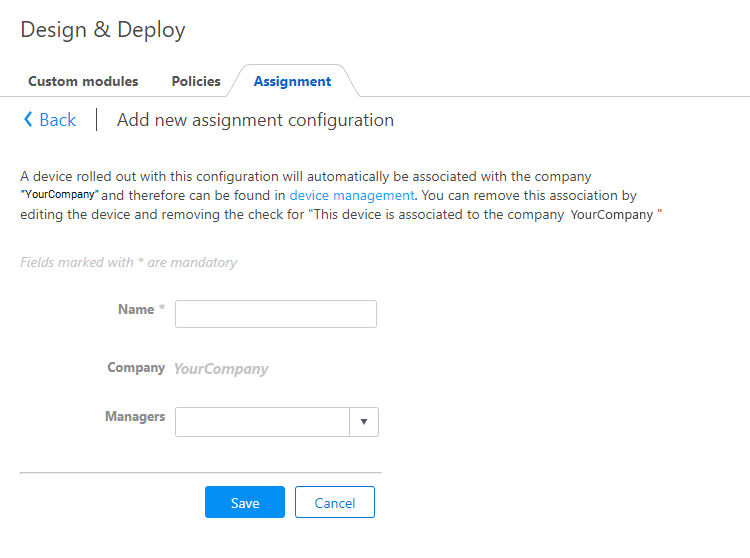Click the greyed YourCompany company value
750x558 pixels.
[221, 369]
